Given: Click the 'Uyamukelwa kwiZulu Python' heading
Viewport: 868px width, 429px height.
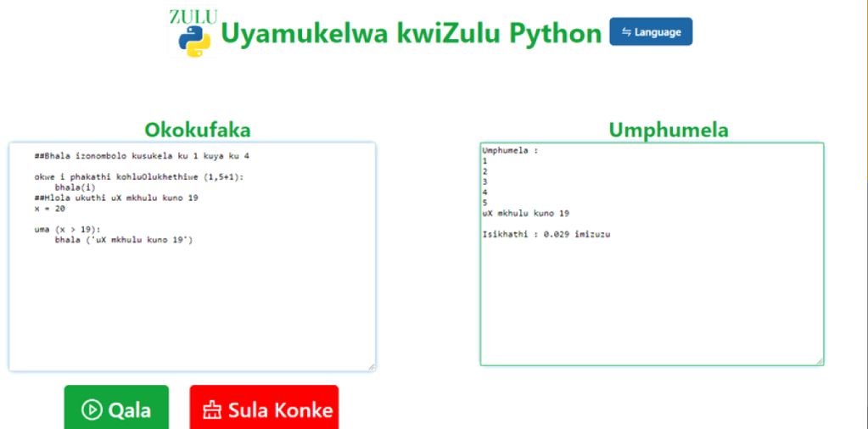Looking at the screenshot, I should click(411, 33).
